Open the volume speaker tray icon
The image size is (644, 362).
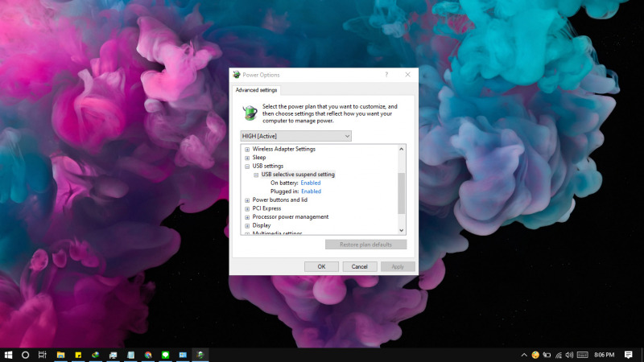(x=569, y=355)
